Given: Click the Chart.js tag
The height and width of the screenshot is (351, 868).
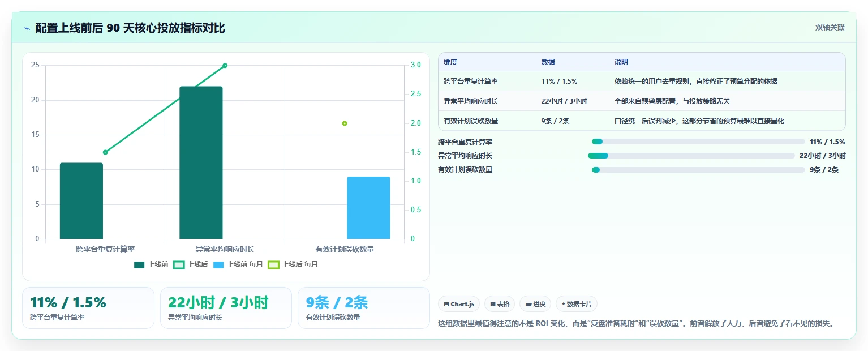Looking at the screenshot, I should (459, 304).
